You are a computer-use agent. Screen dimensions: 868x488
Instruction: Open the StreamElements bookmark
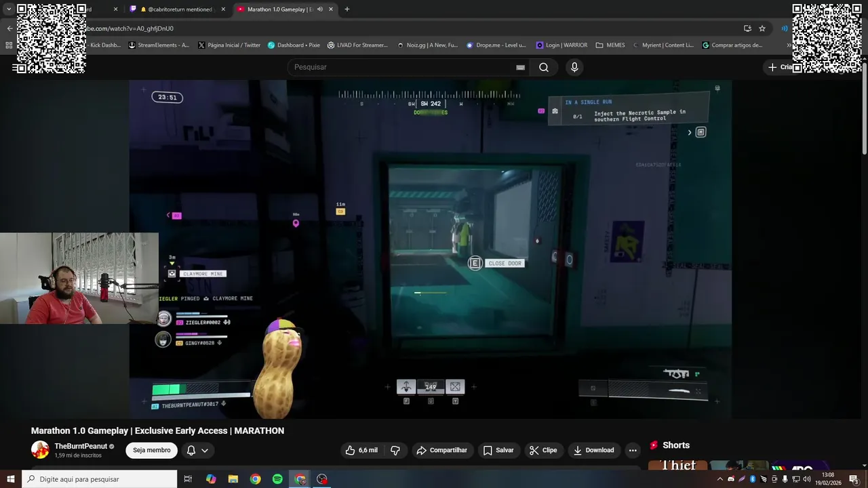pyautogui.click(x=159, y=45)
